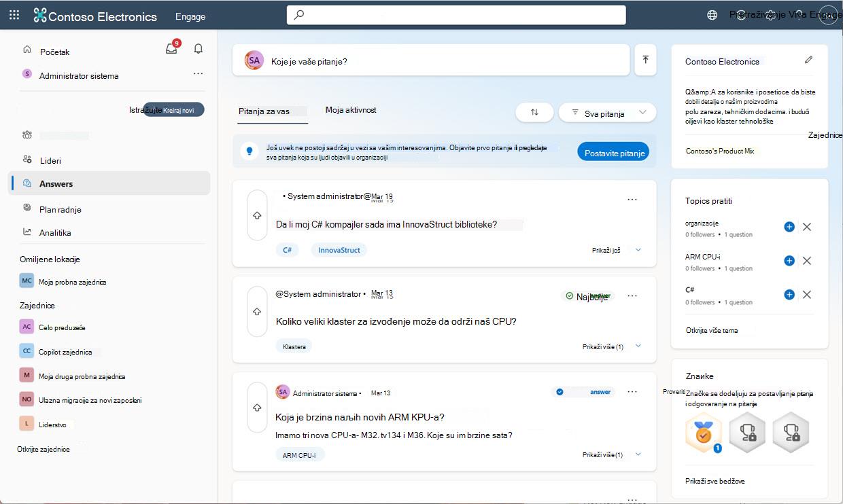Image resolution: width=843 pixels, height=504 pixels.
Task: Click the globe icon in top bar
Action: point(712,15)
